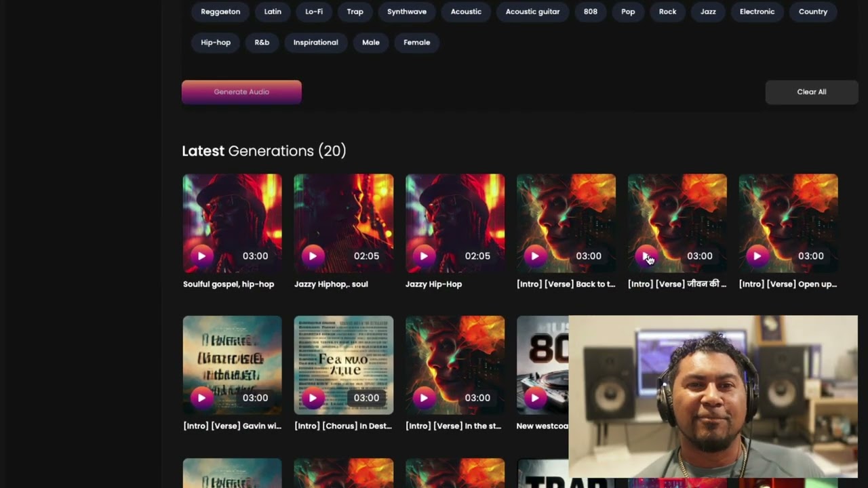Click the '[Intro] [Verse] In the st...' title

[x=453, y=426]
